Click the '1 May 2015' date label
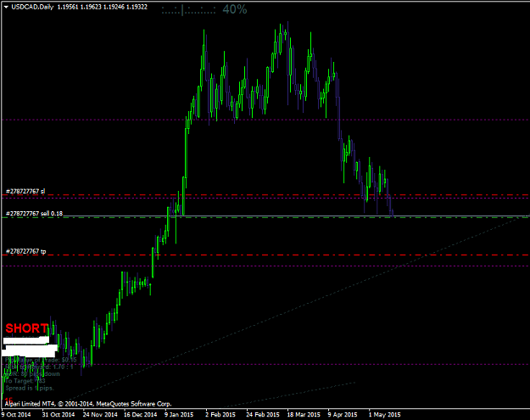530x420 pixels. coord(385,415)
